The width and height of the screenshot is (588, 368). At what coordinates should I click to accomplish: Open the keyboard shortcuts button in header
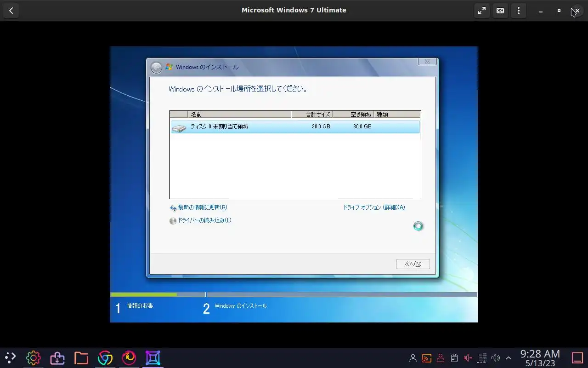[x=500, y=10]
